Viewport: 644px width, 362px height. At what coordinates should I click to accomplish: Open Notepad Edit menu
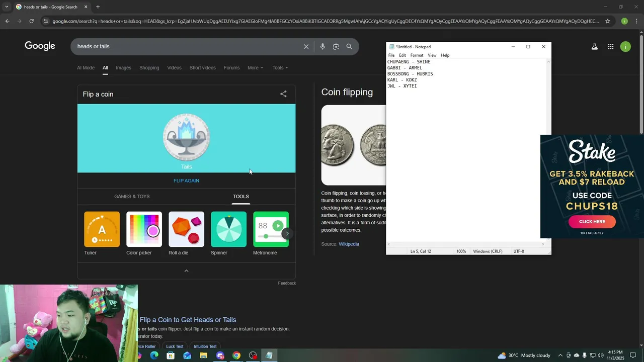pos(403,55)
